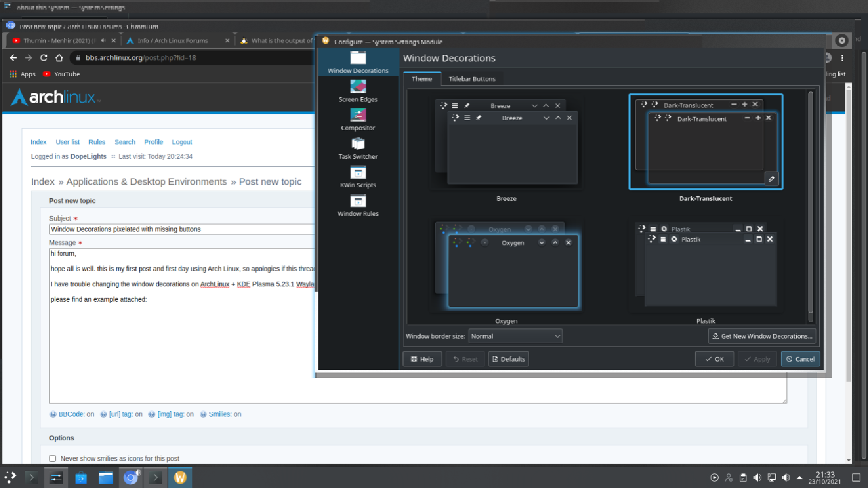Click Get New Window Decorations button
This screenshot has width=868, height=488.
click(x=762, y=336)
